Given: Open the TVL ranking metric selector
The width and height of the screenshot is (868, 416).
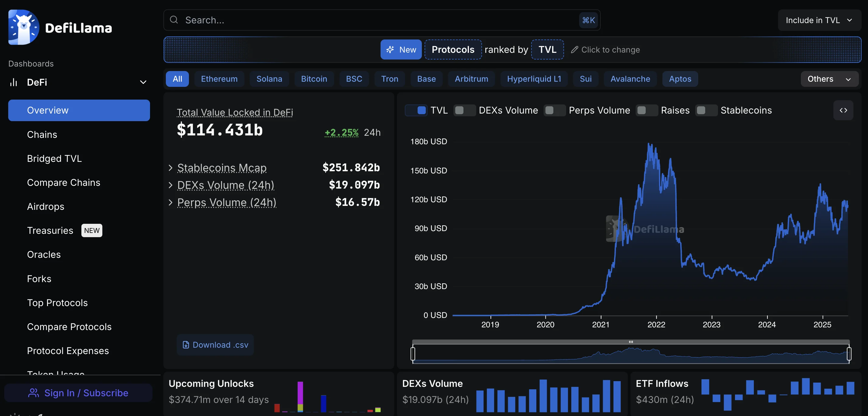Looking at the screenshot, I should (x=547, y=49).
